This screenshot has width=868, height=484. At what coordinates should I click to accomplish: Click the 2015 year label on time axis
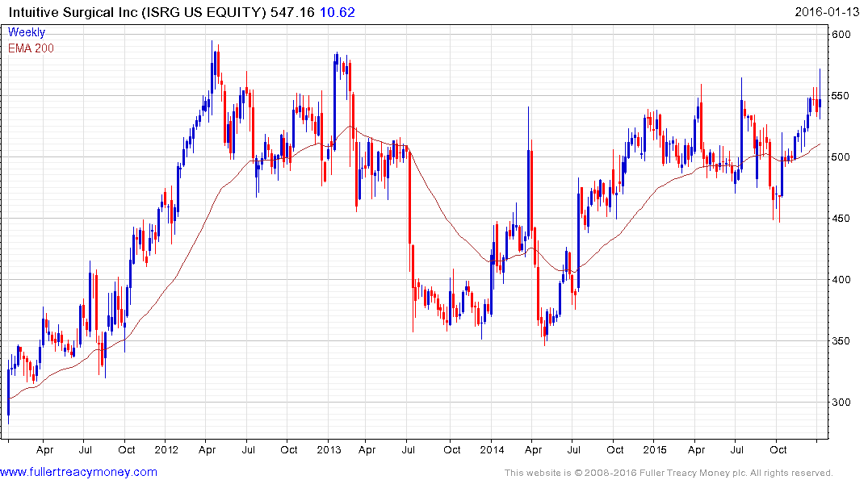tap(655, 449)
